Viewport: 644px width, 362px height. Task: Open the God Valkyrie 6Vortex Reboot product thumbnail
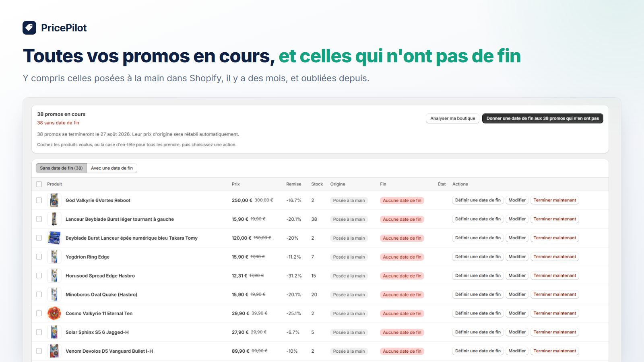pos(54,200)
